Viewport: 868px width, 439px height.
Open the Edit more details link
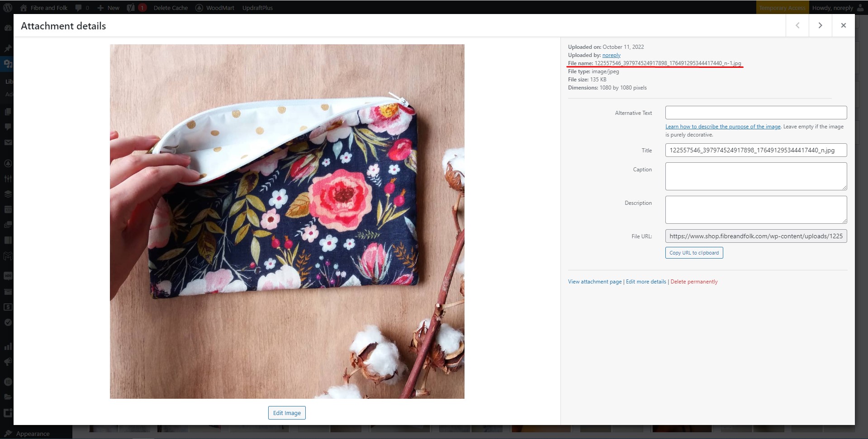[646, 282]
